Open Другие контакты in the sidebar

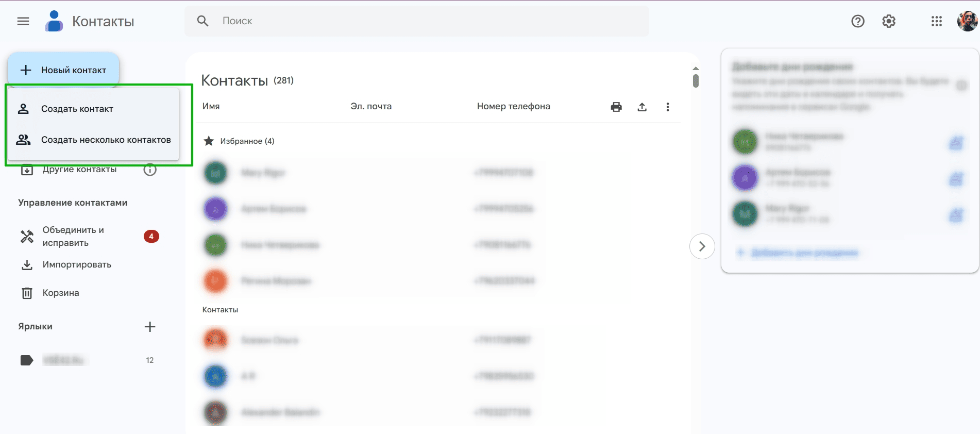point(79,170)
